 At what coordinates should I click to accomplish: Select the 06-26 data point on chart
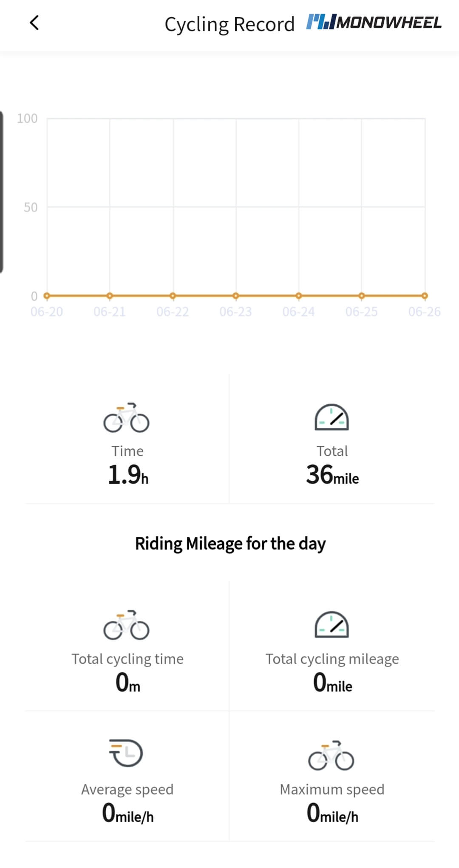(x=425, y=296)
